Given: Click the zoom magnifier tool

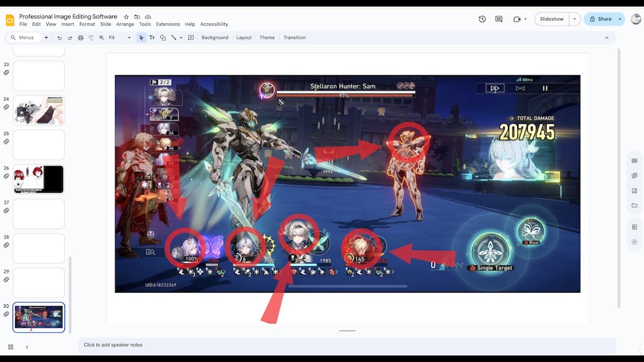Looking at the screenshot, I should pos(102,38).
